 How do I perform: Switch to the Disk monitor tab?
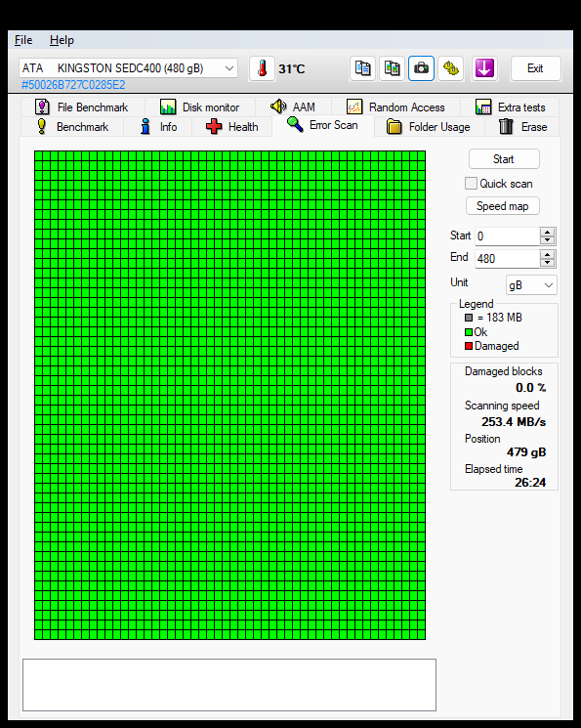200,107
